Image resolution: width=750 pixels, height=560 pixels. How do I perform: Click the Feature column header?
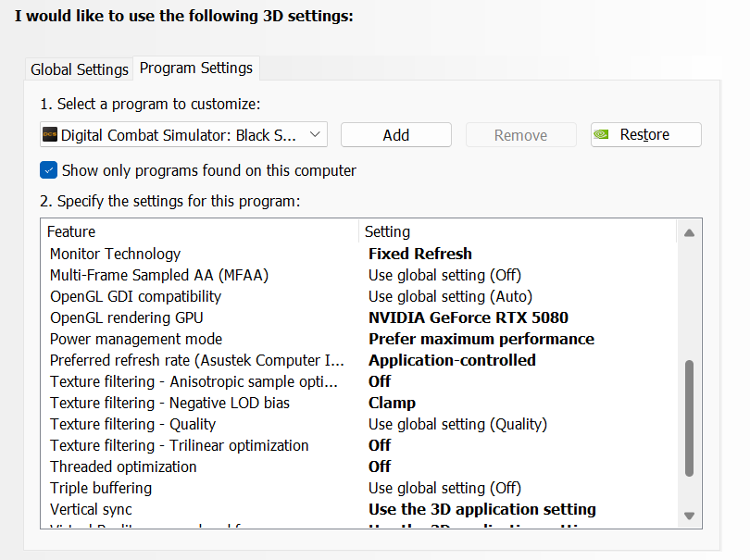[x=199, y=231]
